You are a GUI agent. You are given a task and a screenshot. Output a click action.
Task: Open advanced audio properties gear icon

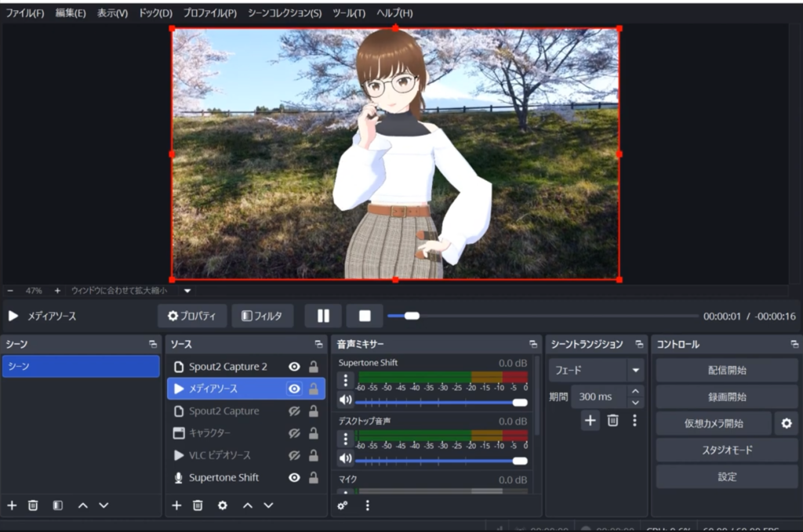[x=343, y=505]
